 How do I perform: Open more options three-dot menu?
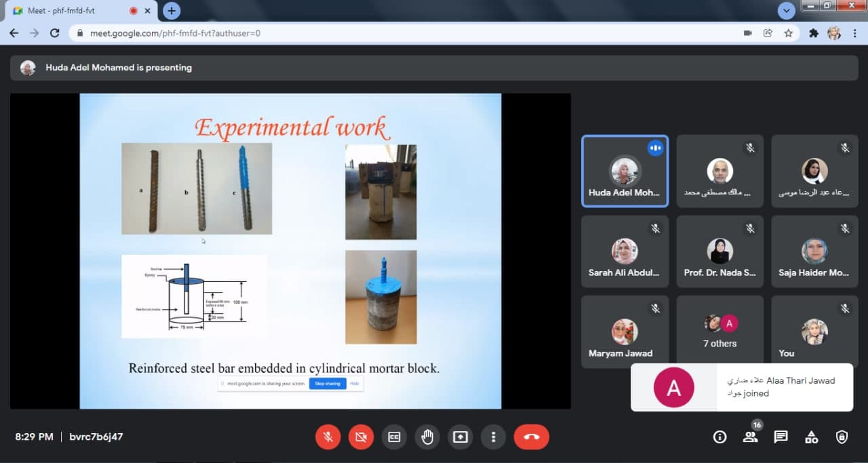(x=494, y=437)
